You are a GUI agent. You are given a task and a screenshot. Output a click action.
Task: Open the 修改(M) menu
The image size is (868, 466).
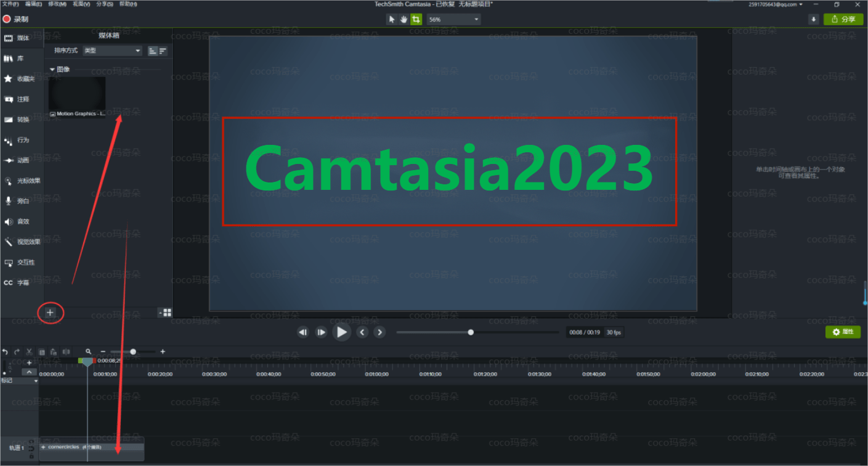pos(57,4)
